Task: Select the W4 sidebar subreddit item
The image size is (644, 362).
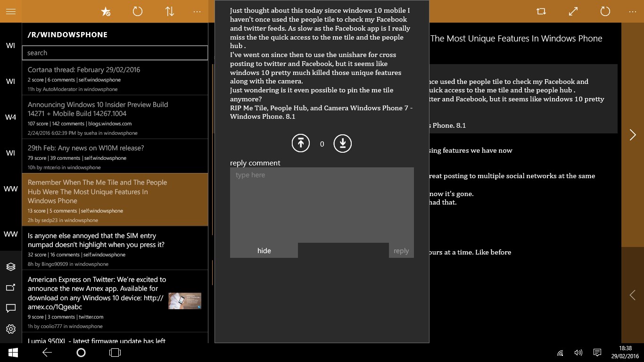Action: tap(10, 117)
